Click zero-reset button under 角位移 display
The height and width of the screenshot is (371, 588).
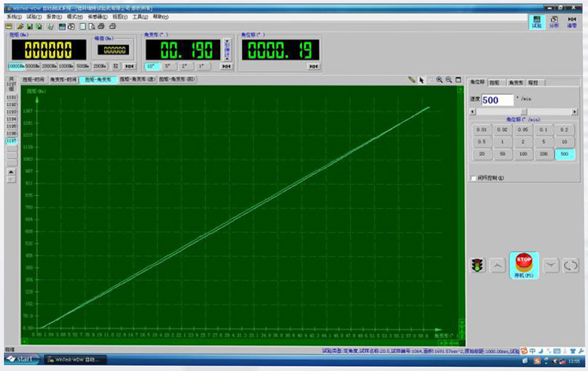(x=313, y=66)
